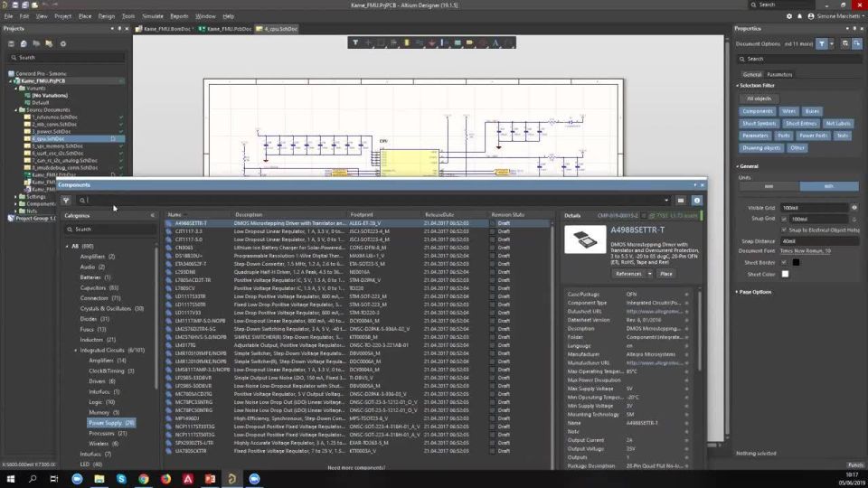This screenshot has height=488, width=868.
Task: Toggle the list view icon in Components panel
Action: [681, 201]
